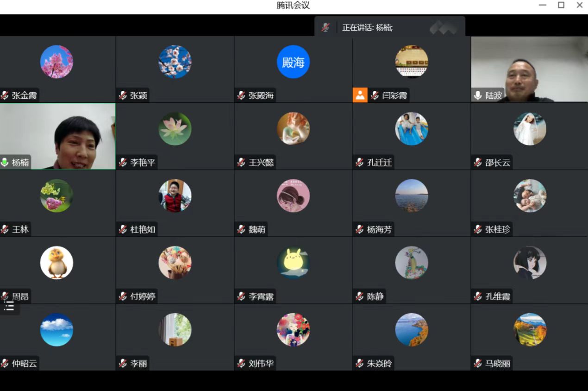Select 仲昭云's blue sky cloud avatar
This screenshot has height=391, width=588.
tap(56, 329)
